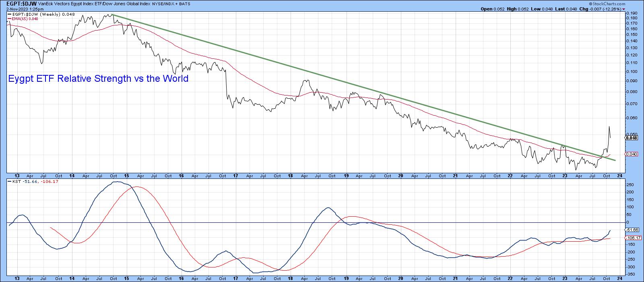The width and height of the screenshot is (644, 282).
Task: Click the red -106.17 KST signal marker
Action: click(632, 238)
